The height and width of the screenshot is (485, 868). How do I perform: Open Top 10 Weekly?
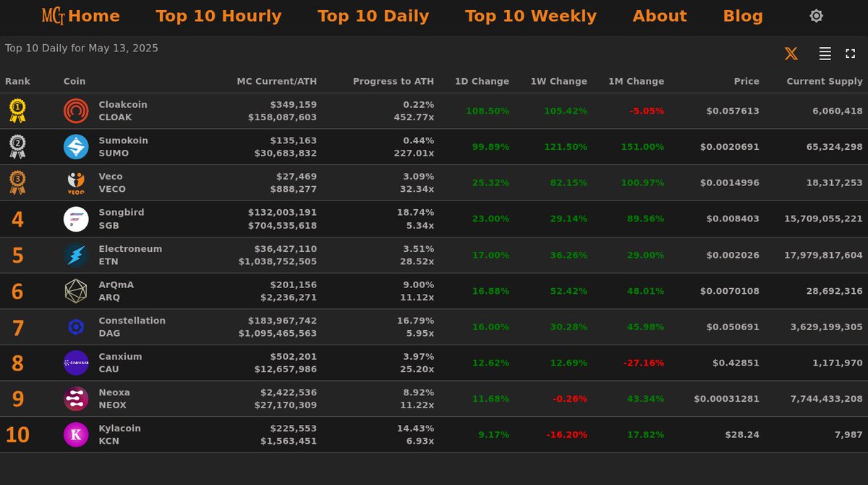[530, 15]
